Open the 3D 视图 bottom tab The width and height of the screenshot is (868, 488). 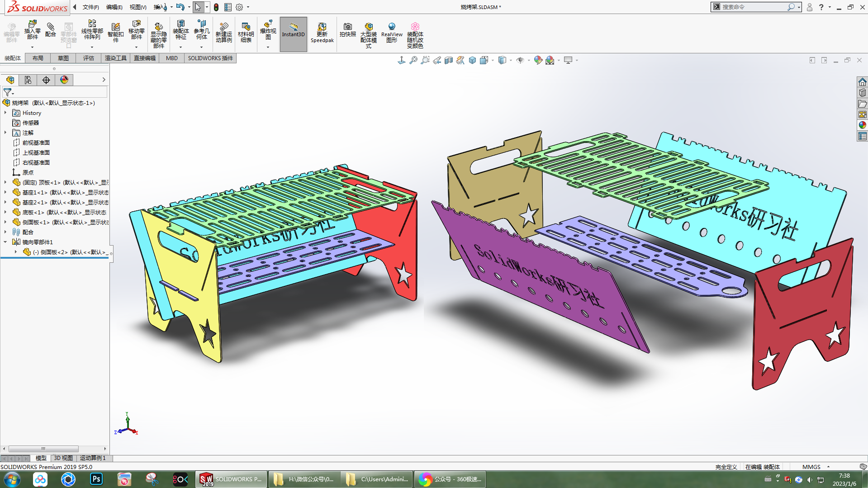(63, 458)
